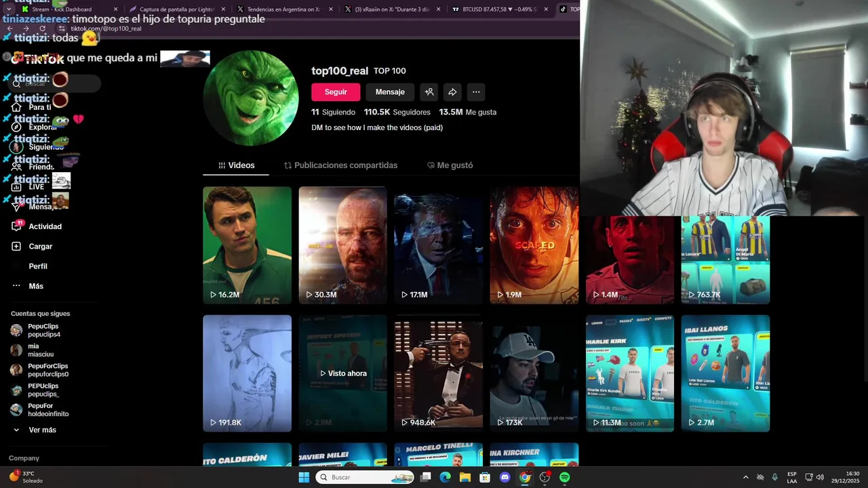Switch to the Stream - Kick Dashboard tab
The width and height of the screenshot is (868, 488).
pos(62,9)
